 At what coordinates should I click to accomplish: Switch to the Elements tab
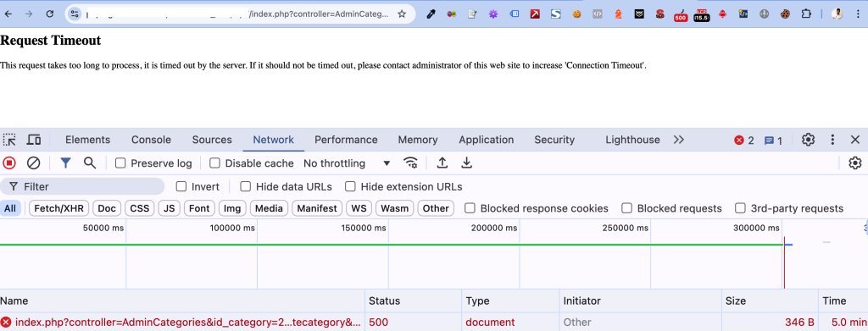pyautogui.click(x=87, y=140)
